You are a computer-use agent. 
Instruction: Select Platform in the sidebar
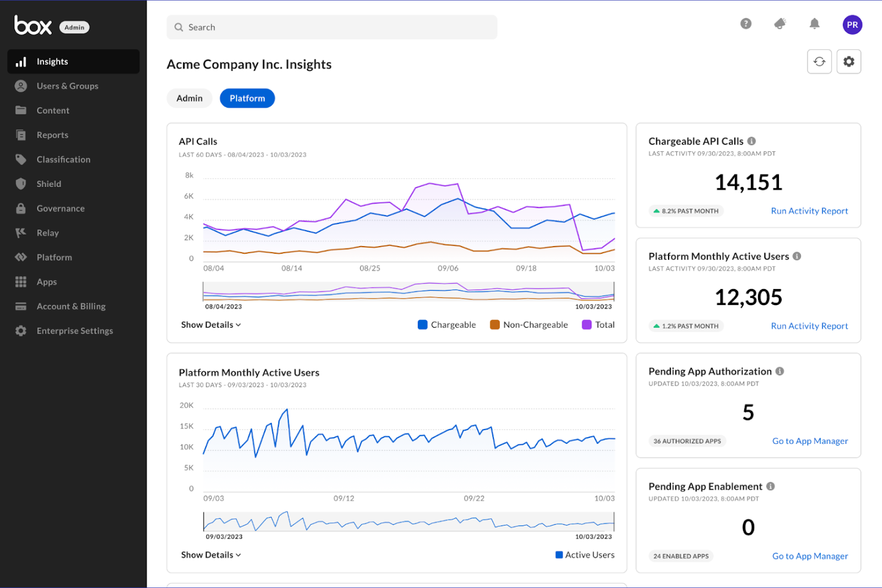point(55,257)
